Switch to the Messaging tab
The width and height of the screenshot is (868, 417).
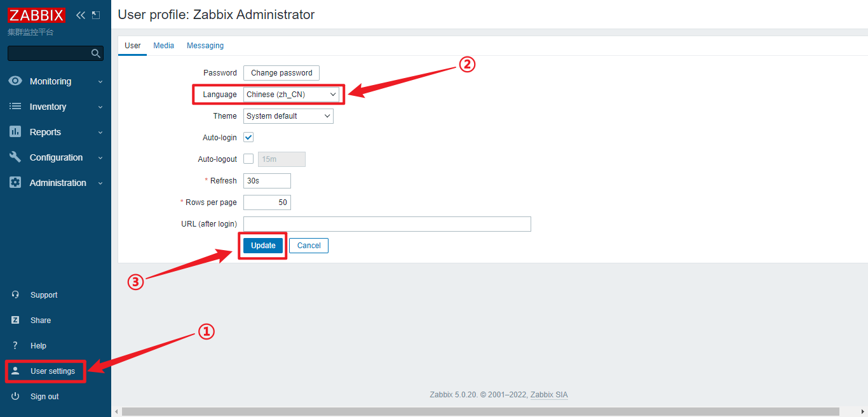click(x=205, y=46)
